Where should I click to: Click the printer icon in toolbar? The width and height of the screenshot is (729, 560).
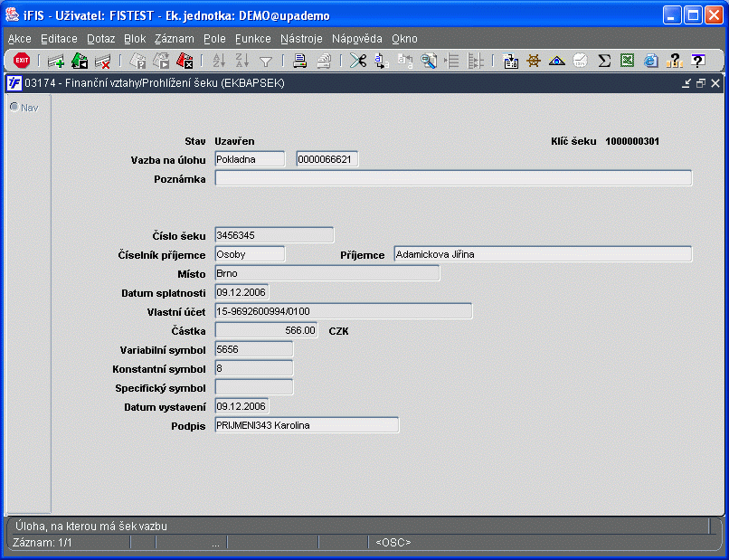click(300, 61)
